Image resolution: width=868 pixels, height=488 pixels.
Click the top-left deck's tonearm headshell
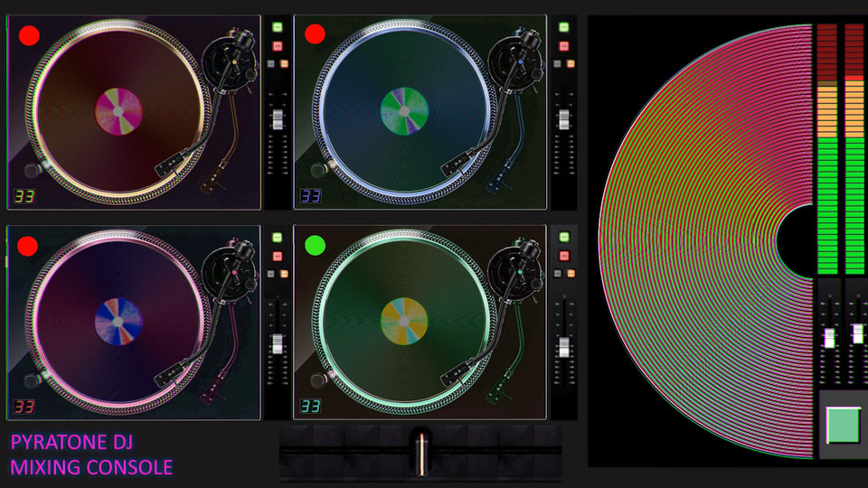coord(171,163)
